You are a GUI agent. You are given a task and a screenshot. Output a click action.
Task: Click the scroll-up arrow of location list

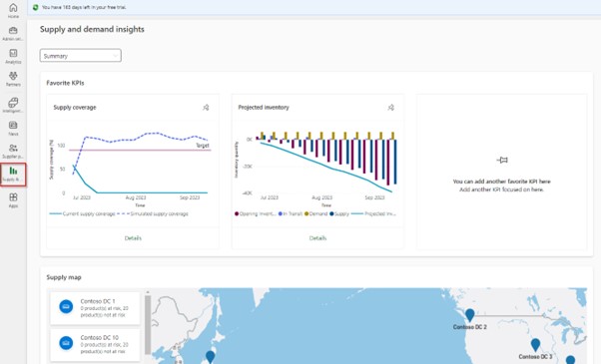click(148, 292)
